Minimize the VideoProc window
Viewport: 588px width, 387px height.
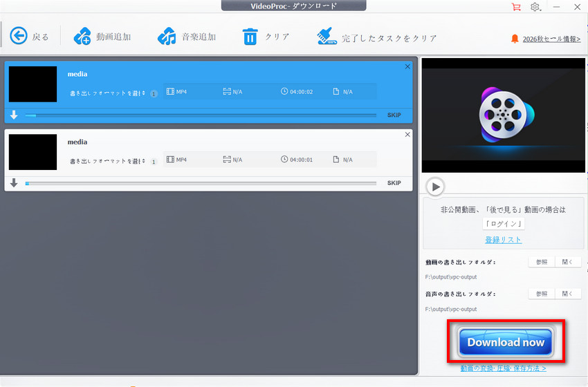[556, 7]
